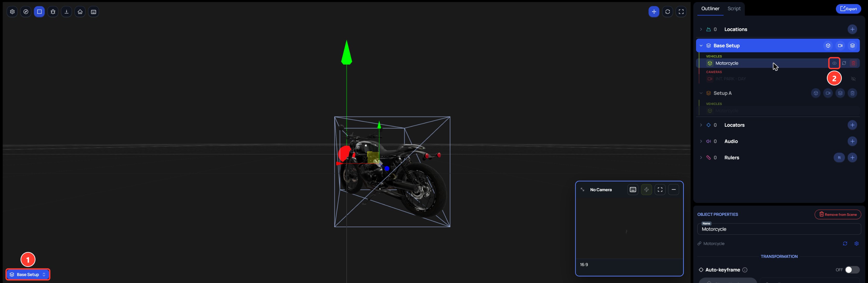Screen dimensions: 868x283
Task: Click the home view icon
Action: pos(80,12)
